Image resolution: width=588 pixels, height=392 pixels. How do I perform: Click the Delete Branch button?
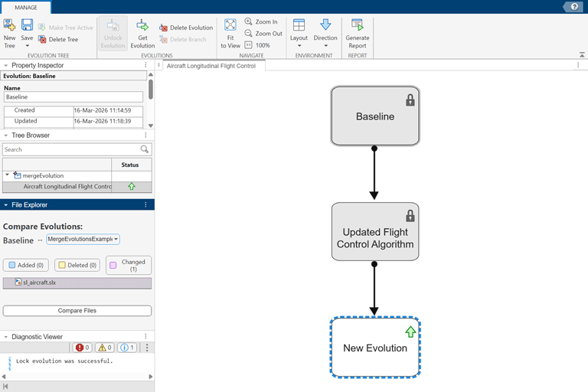[183, 39]
